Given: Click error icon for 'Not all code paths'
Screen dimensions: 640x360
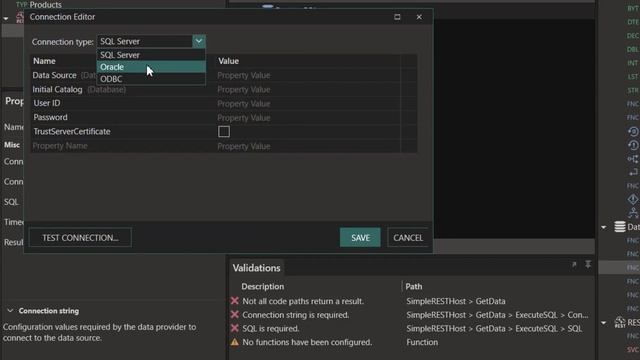Looking at the screenshot, I should (x=235, y=301).
